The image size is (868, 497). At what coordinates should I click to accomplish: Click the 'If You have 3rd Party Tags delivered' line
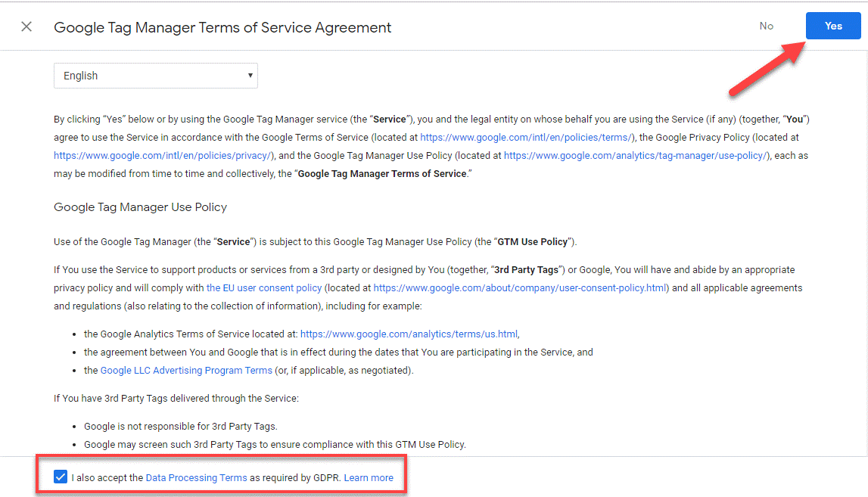tap(176, 398)
